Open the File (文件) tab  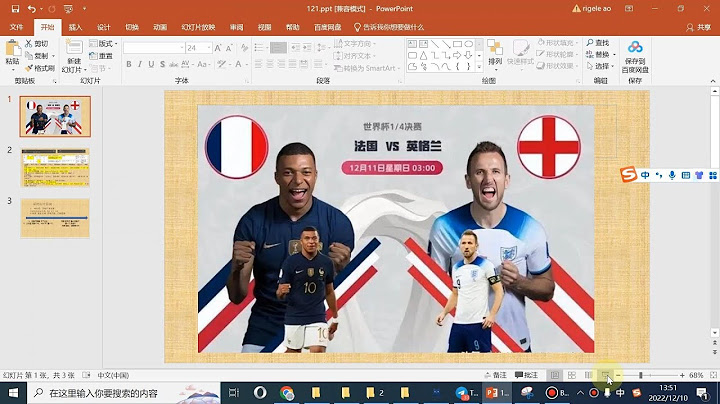click(x=16, y=28)
